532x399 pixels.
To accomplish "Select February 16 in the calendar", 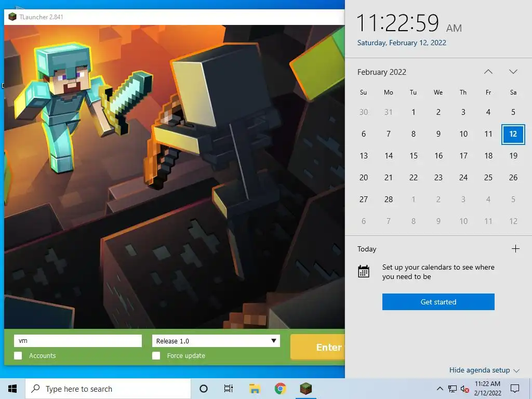I will [x=438, y=156].
